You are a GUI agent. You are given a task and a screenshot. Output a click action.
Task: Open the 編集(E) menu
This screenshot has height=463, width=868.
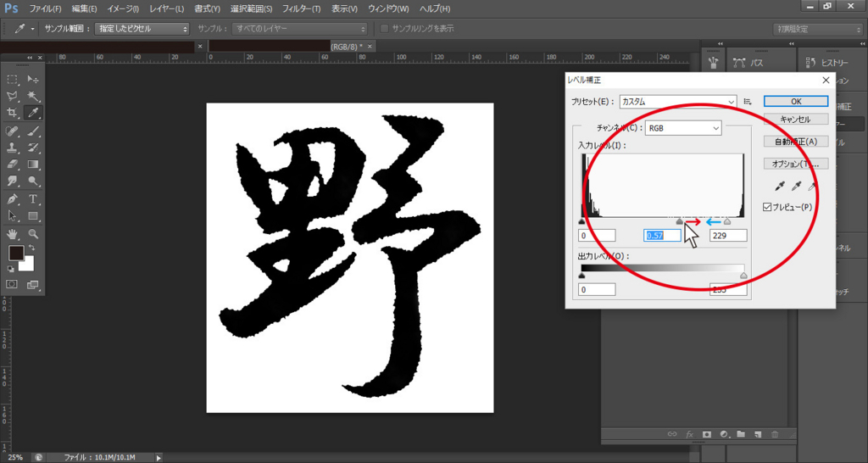pos(84,9)
